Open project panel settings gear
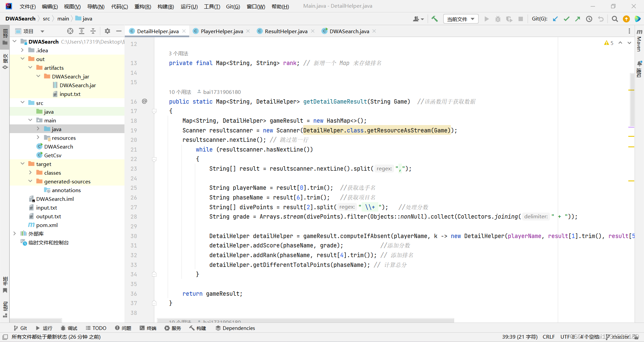 (107, 31)
